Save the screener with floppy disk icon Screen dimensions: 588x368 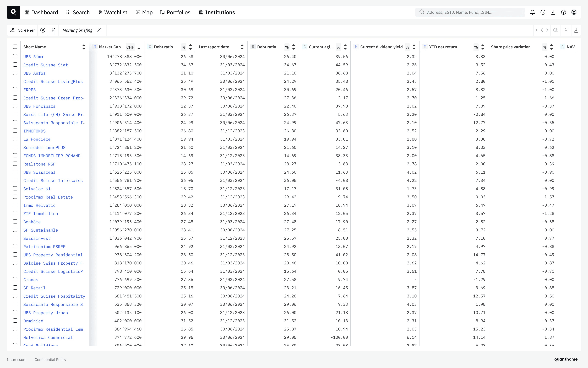tap(53, 30)
